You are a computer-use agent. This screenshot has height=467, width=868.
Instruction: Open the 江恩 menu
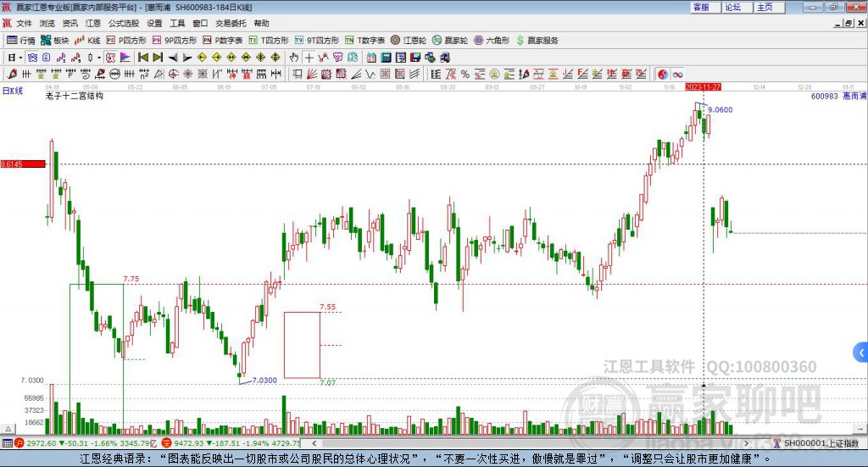click(x=93, y=23)
